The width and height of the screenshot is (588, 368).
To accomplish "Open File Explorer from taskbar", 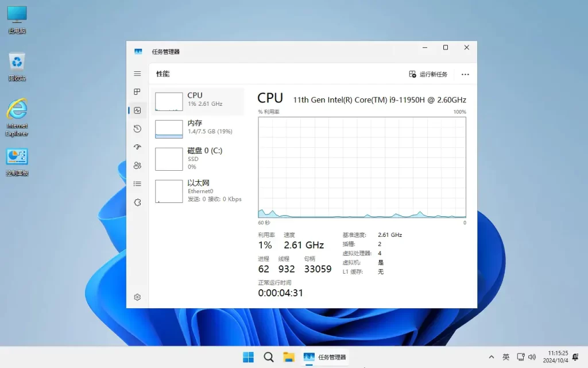I will click(288, 356).
